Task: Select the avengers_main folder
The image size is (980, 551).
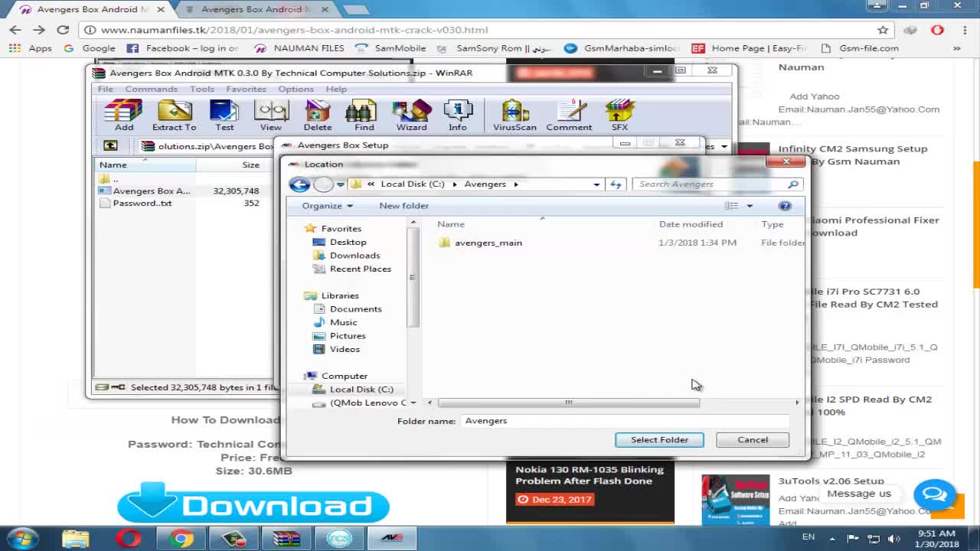Action: tap(480, 243)
